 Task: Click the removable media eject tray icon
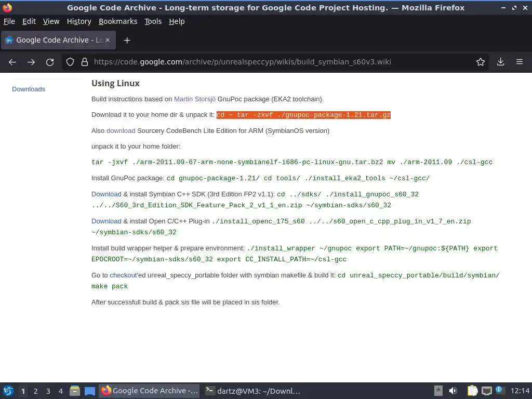[x=438, y=391]
